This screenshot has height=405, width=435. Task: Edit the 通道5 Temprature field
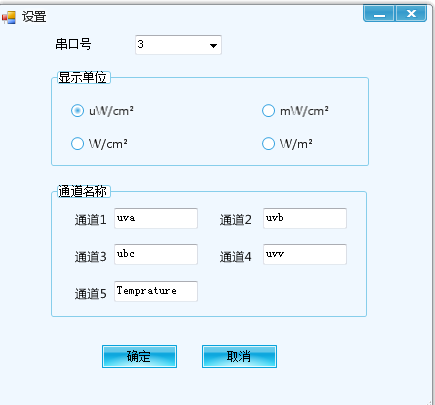(x=156, y=291)
